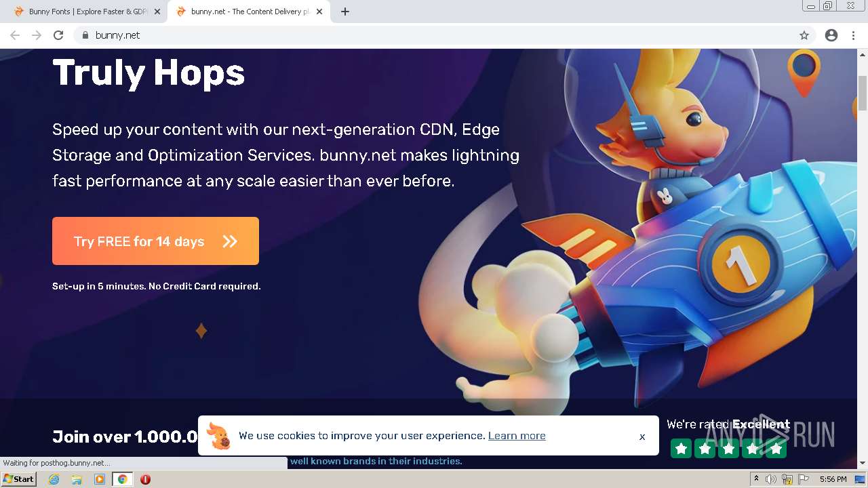Click the Truly Hops heading

(149, 72)
